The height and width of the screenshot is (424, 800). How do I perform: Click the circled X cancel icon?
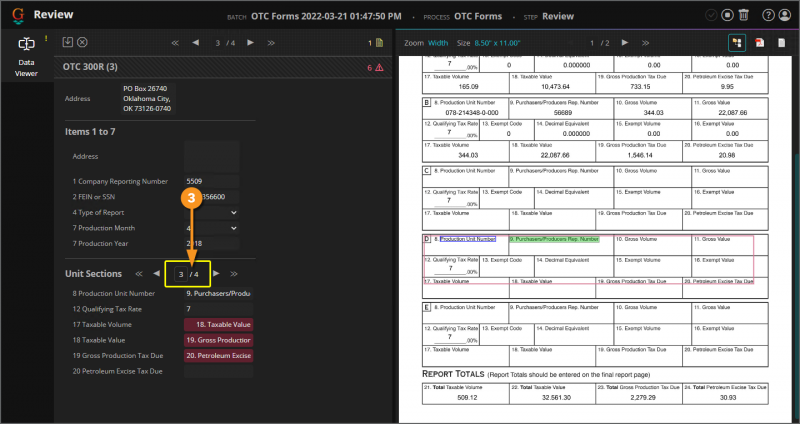coord(82,42)
